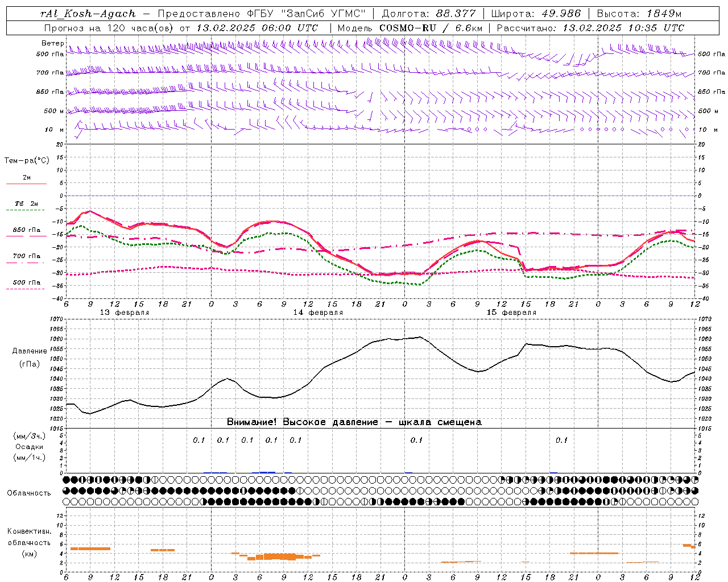728x582 pixels.
Task: Click the Тем-ра(°C) axis title
Action: click(27, 160)
